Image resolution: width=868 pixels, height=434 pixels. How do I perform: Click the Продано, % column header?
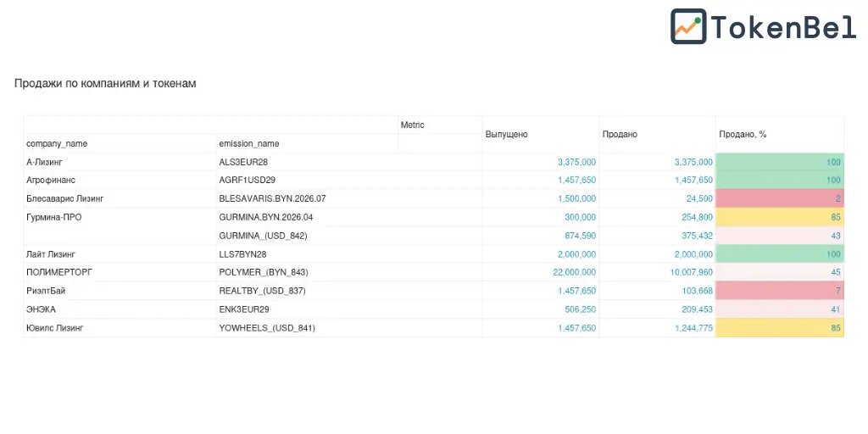point(743,135)
